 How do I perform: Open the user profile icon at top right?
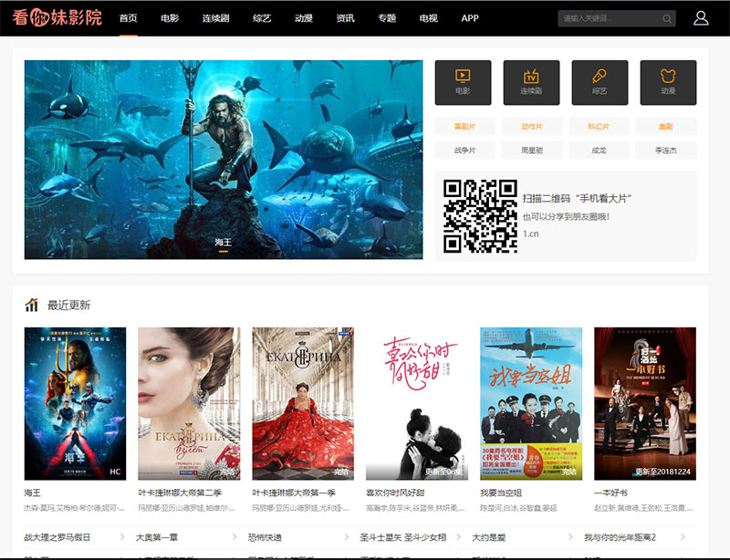pos(699,16)
